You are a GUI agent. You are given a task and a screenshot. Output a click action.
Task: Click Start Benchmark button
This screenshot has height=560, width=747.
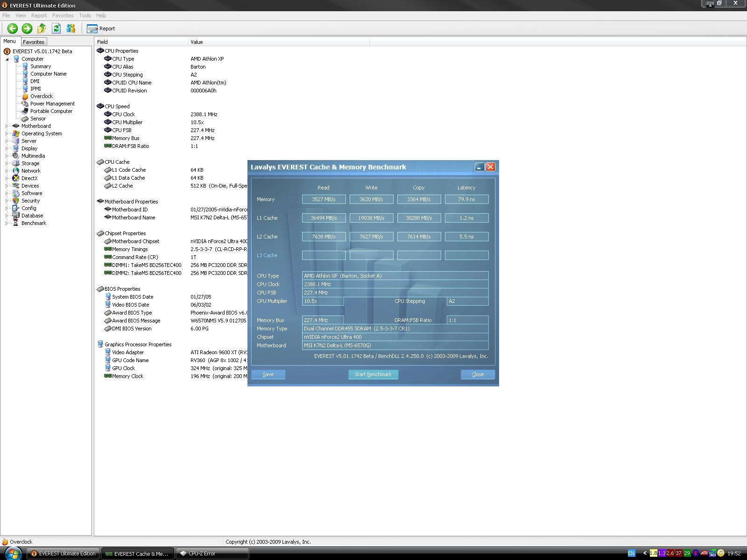(x=373, y=374)
